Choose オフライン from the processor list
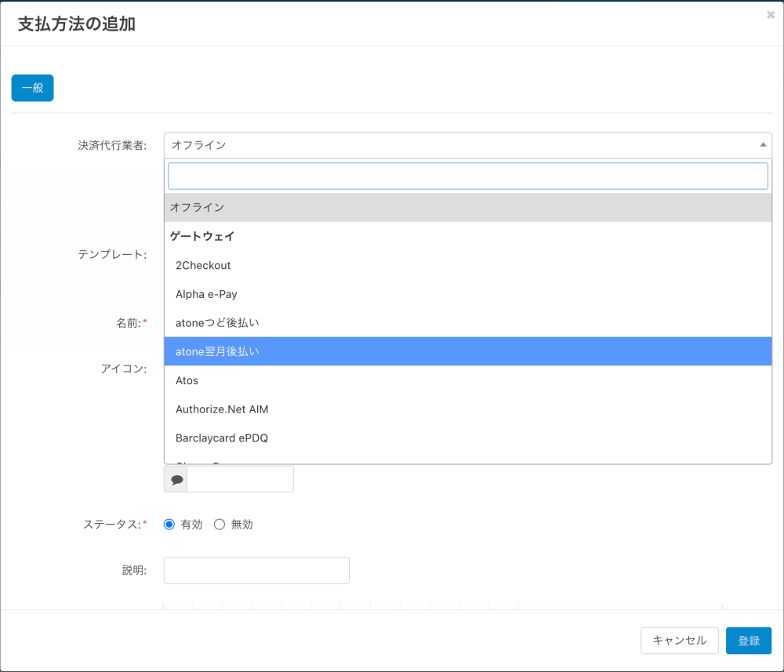784x672 pixels. 198,207
